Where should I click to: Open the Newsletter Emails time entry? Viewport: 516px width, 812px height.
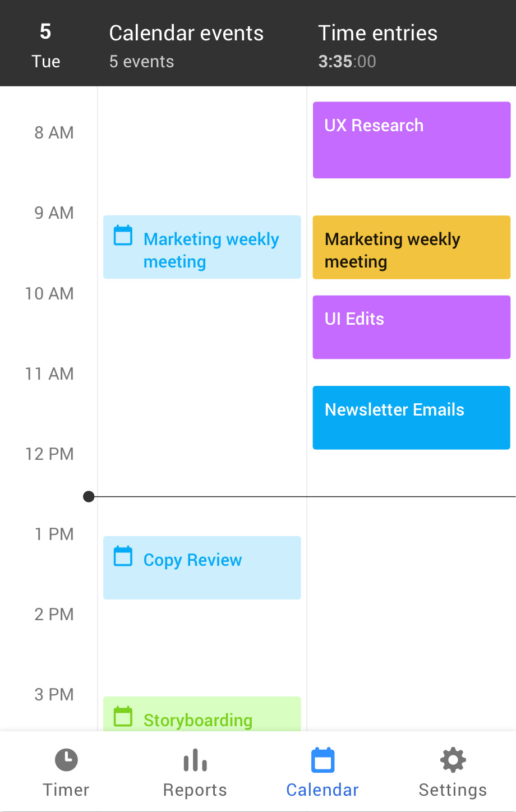tap(412, 418)
